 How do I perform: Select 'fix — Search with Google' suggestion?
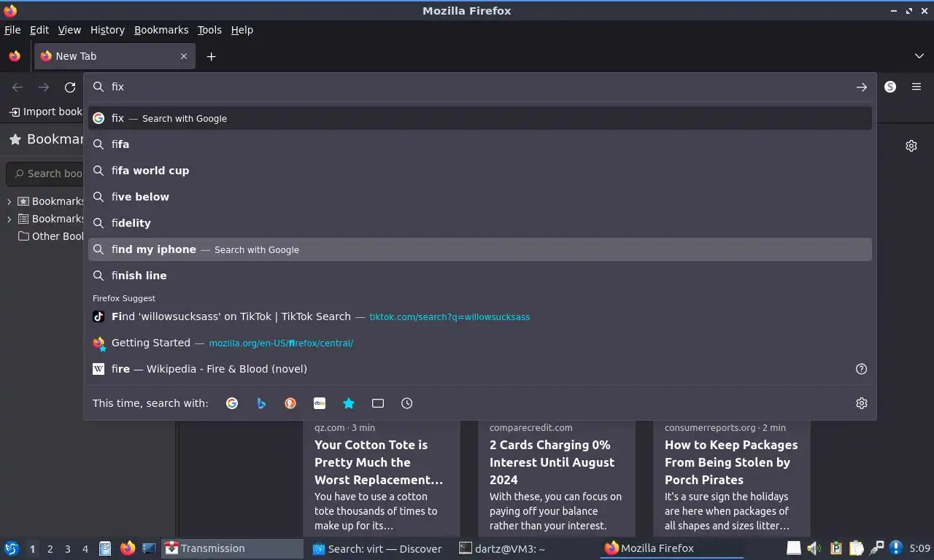pyautogui.click(x=480, y=118)
